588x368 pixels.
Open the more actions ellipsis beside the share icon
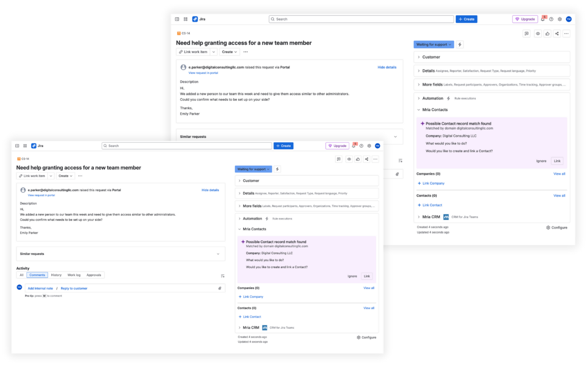(375, 159)
